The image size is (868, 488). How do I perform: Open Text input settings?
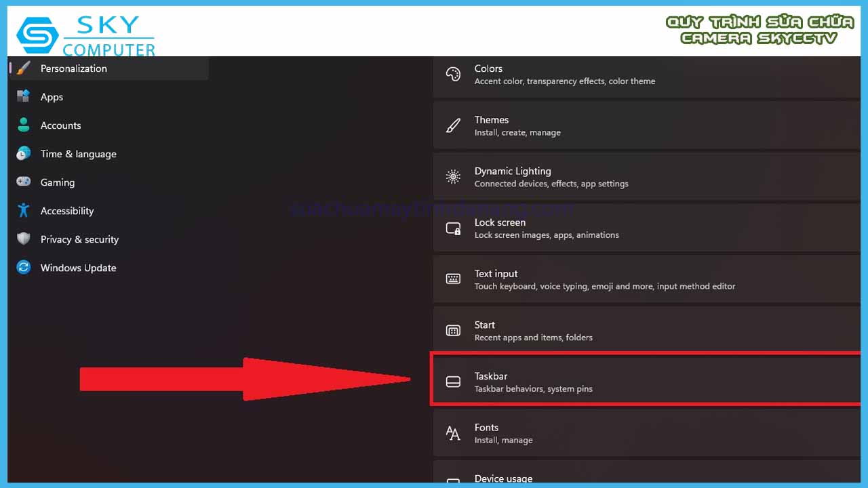647,279
